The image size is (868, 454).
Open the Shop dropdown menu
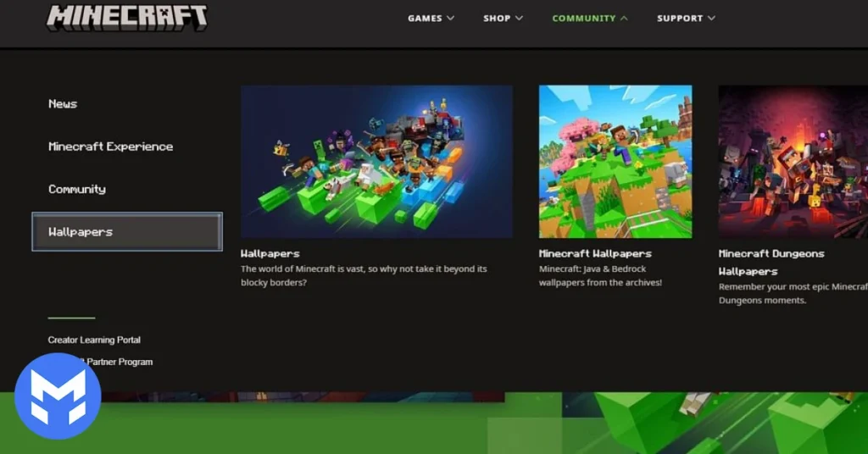[x=503, y=19]
